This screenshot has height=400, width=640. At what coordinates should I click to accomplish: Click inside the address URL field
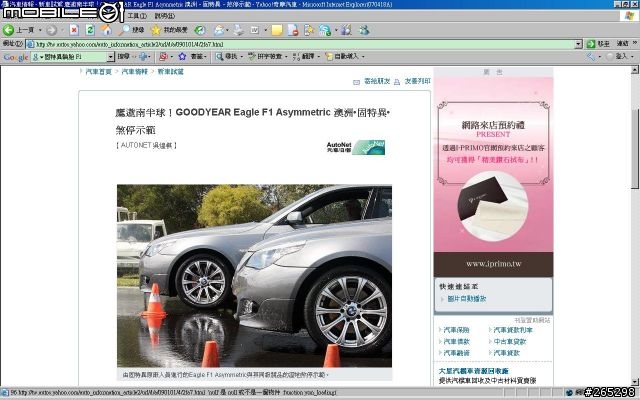click(x=304, y=44)
